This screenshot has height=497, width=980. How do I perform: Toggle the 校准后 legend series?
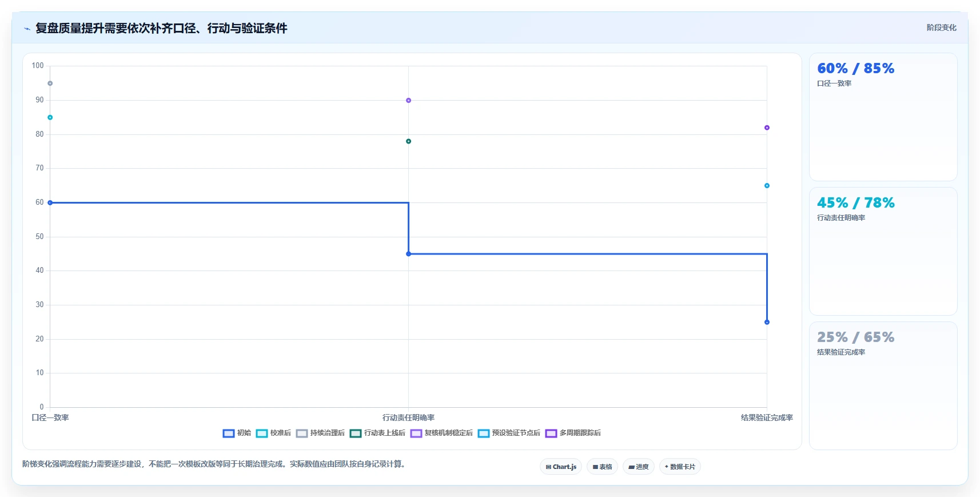click(273, 433)
